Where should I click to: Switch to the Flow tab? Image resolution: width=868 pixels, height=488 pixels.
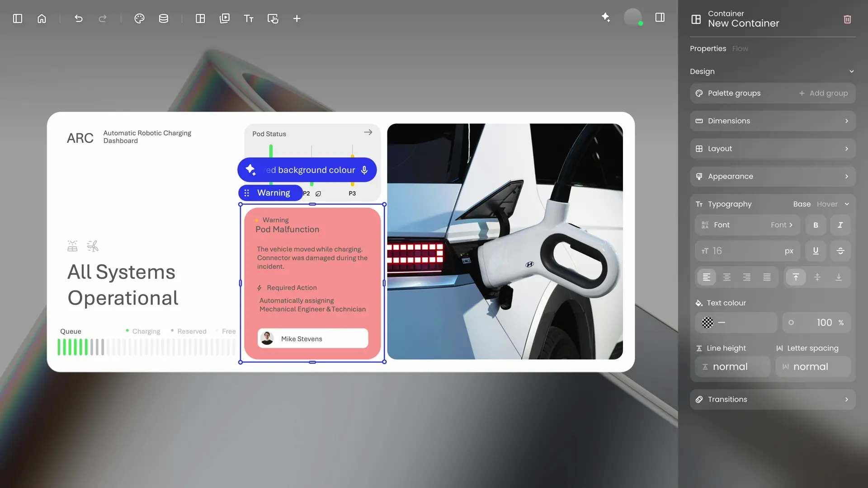click(x=740, y=48)
